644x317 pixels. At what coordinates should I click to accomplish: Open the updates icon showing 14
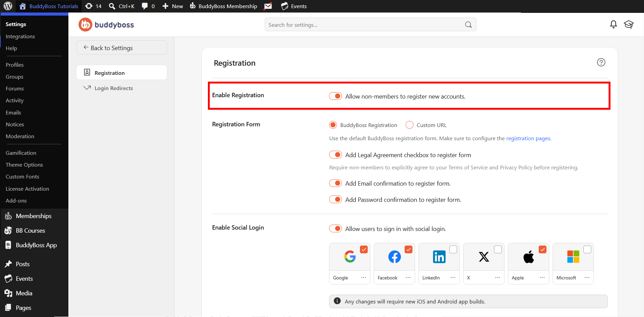point(93,6)
